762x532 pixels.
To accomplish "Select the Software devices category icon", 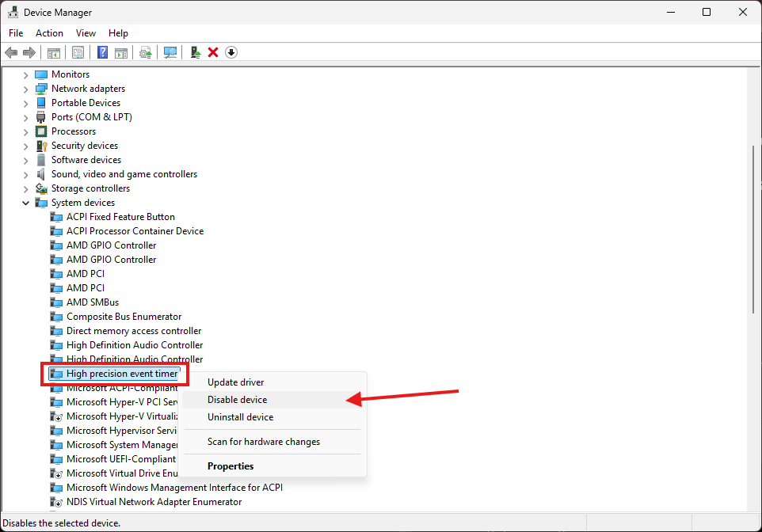I will (x=41, y=160).
